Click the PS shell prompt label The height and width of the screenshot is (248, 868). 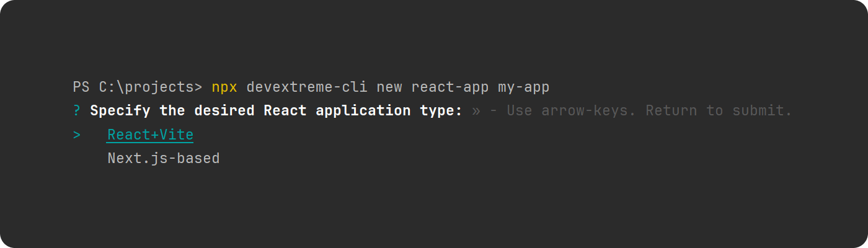[x=81, y=87]
